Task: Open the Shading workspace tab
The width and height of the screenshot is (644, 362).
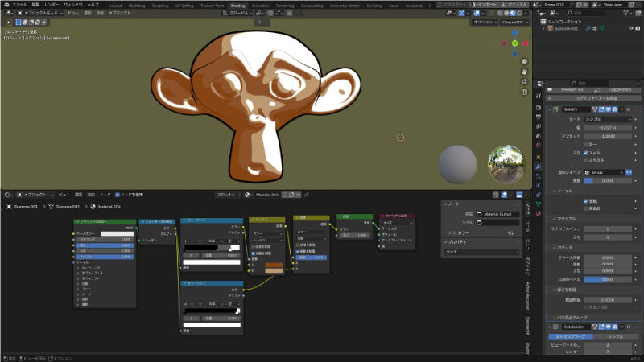Action: (237, 5)
